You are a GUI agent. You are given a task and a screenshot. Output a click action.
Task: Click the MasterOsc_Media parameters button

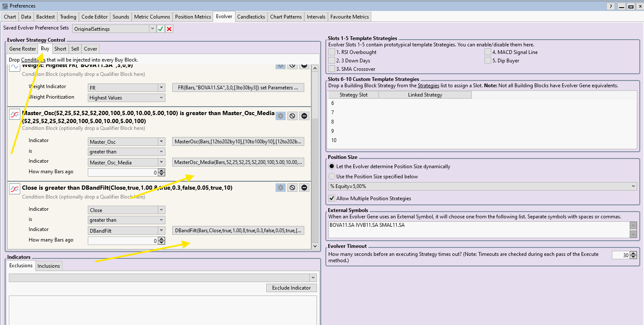point(238,162)
